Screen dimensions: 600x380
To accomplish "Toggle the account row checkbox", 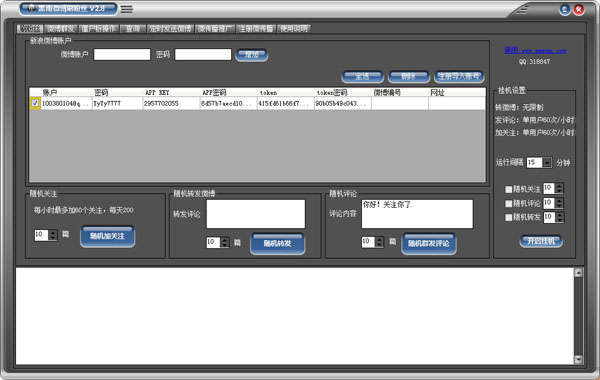I will tap(35, 103).
